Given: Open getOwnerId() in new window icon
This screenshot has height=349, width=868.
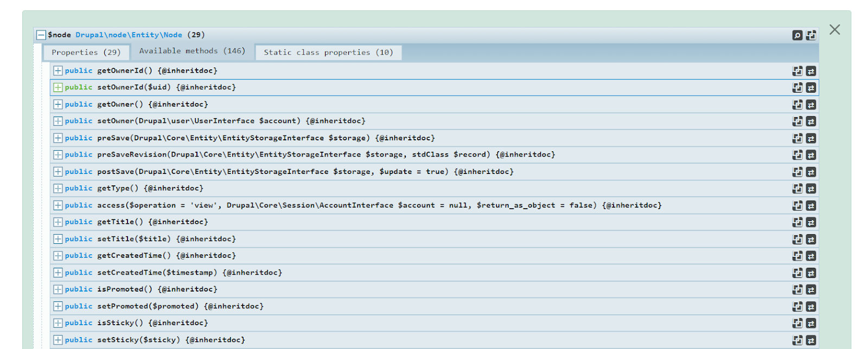Looking at the screenshot, I should tap(797, 71).
